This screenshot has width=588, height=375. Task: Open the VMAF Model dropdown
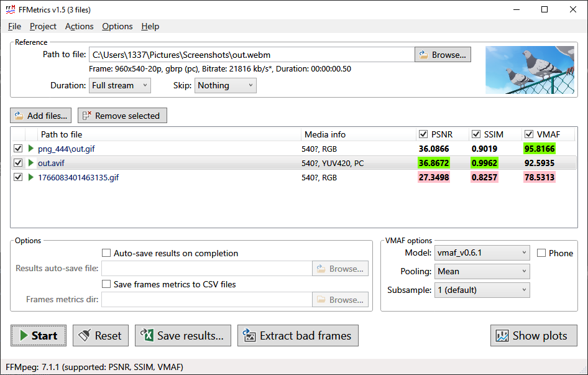point(482,253)
